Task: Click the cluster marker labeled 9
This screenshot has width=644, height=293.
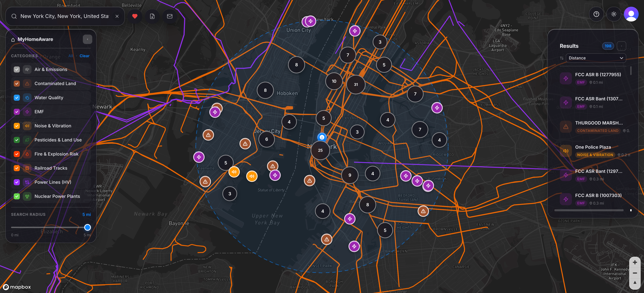Action: pos(350,175)
